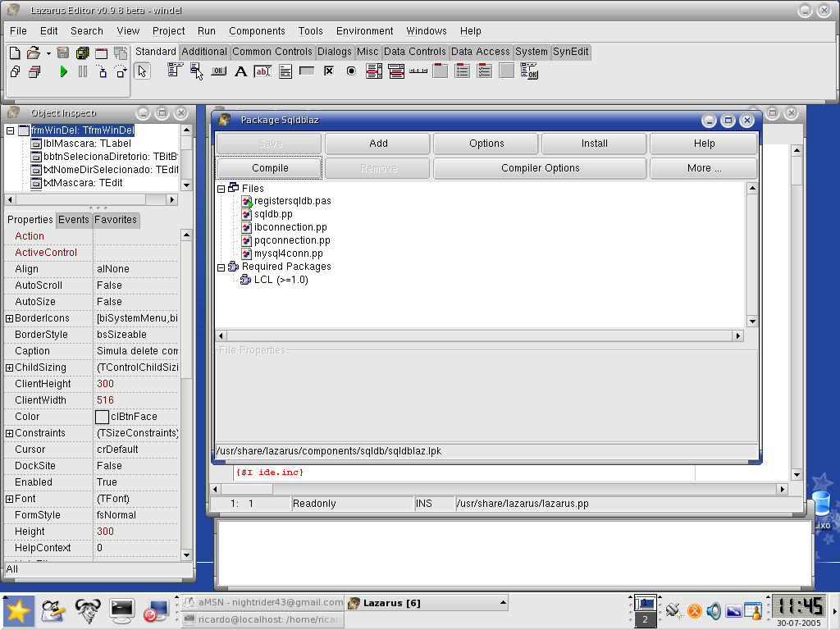
Task: Expand the BorderIcons property
Action: [9, 318]
